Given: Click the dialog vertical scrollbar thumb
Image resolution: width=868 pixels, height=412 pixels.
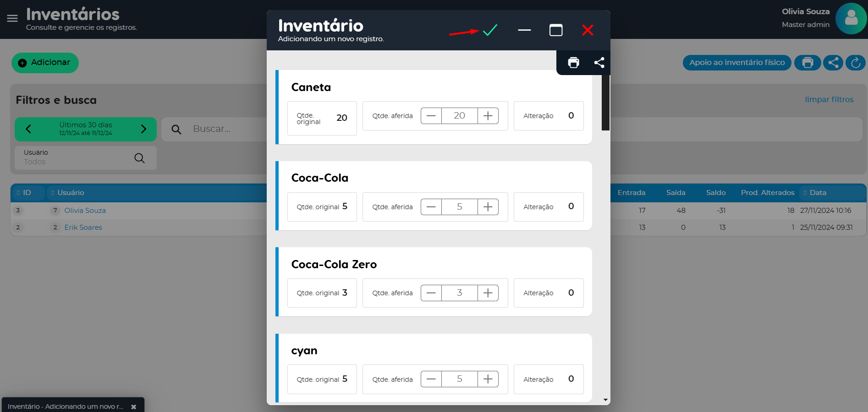Looking at the screenshot, I should pos(605,103).
